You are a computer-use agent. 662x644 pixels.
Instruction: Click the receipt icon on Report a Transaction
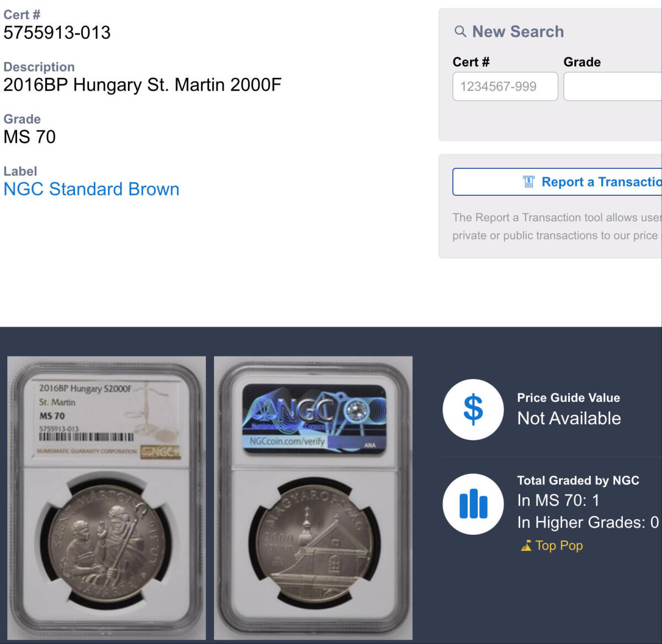point(528,182)
